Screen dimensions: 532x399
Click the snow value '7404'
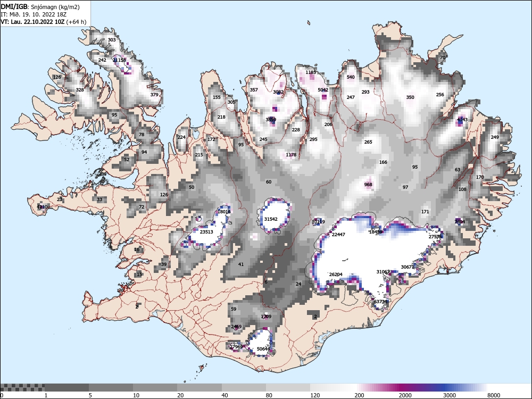[x=460, y=222]
